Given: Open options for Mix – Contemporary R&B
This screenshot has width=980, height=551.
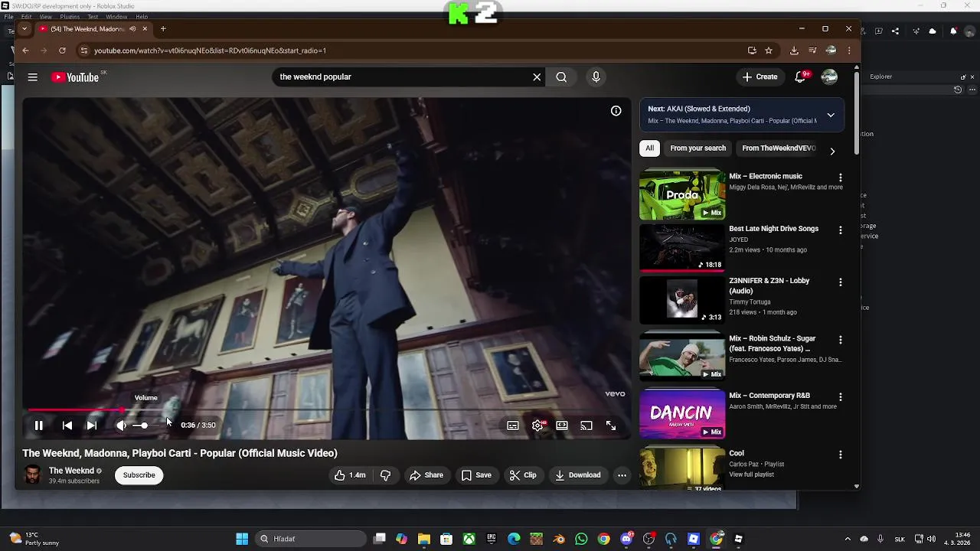Looking at the screenshot, I should (840, 397).
